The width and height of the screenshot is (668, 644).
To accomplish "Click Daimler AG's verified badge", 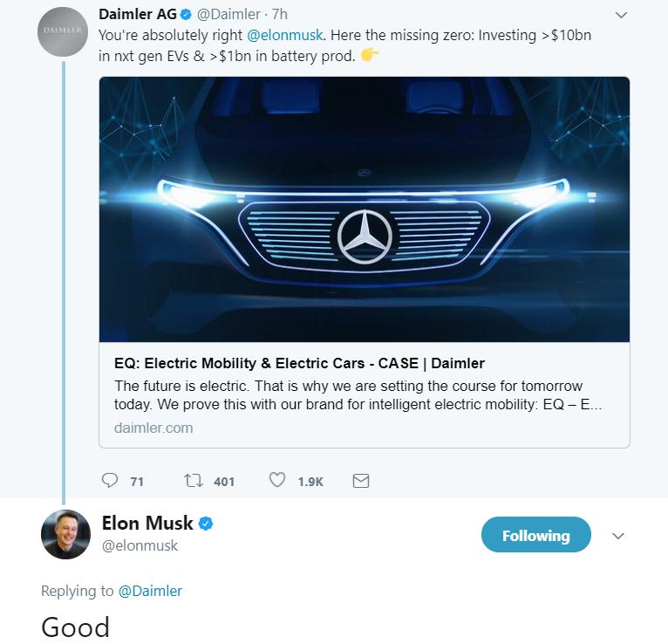I will click(x=187, y=15).
